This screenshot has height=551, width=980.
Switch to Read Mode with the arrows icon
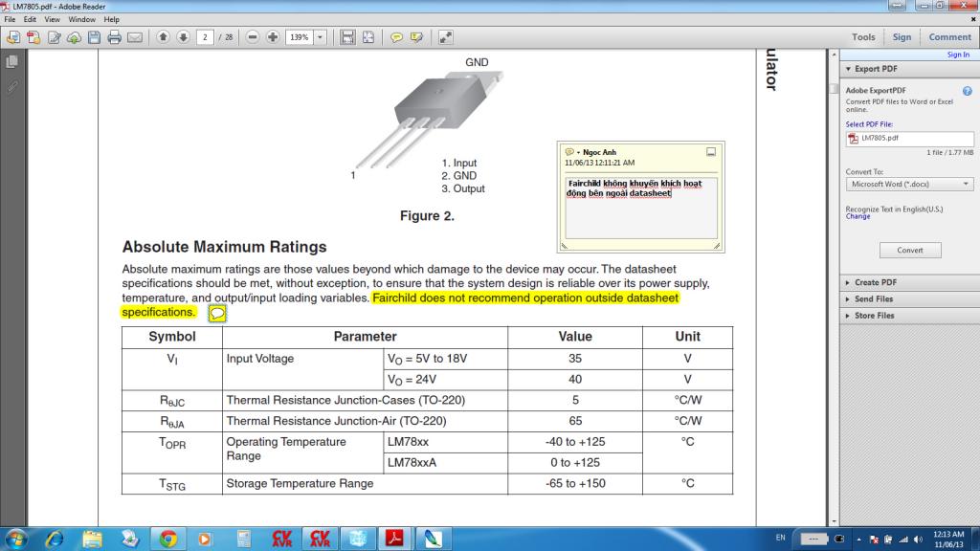pyautogui.click(x=446, y=37)
